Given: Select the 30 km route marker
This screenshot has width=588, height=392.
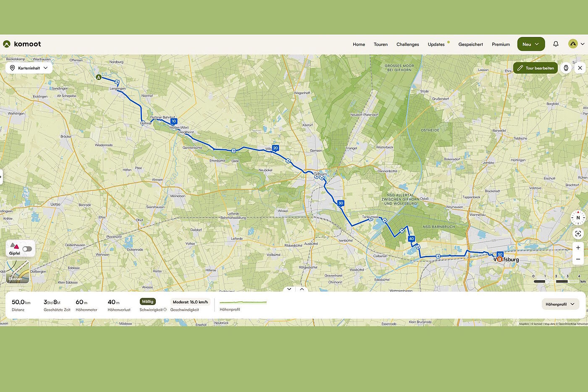Looking at the screenshot, I should pos(341,203).
